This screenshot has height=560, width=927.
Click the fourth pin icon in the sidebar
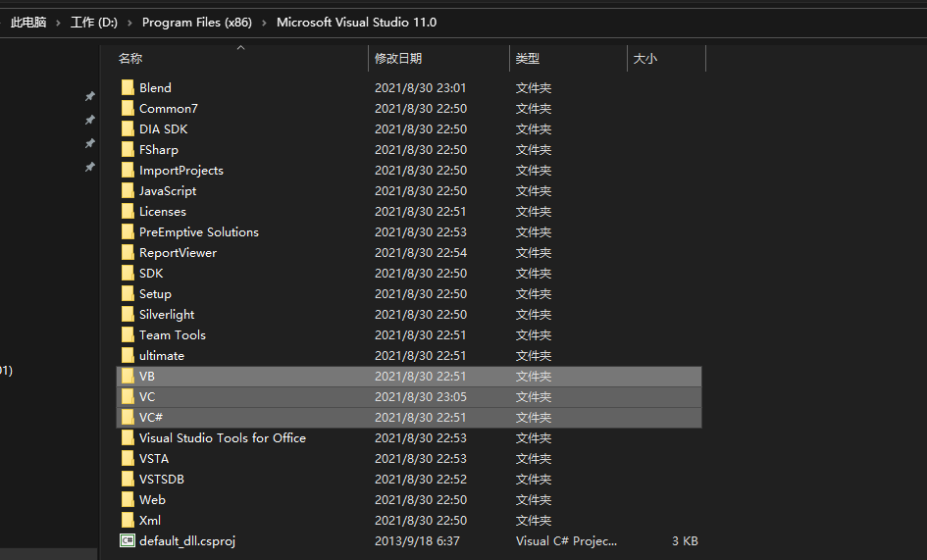coord(90,167)
